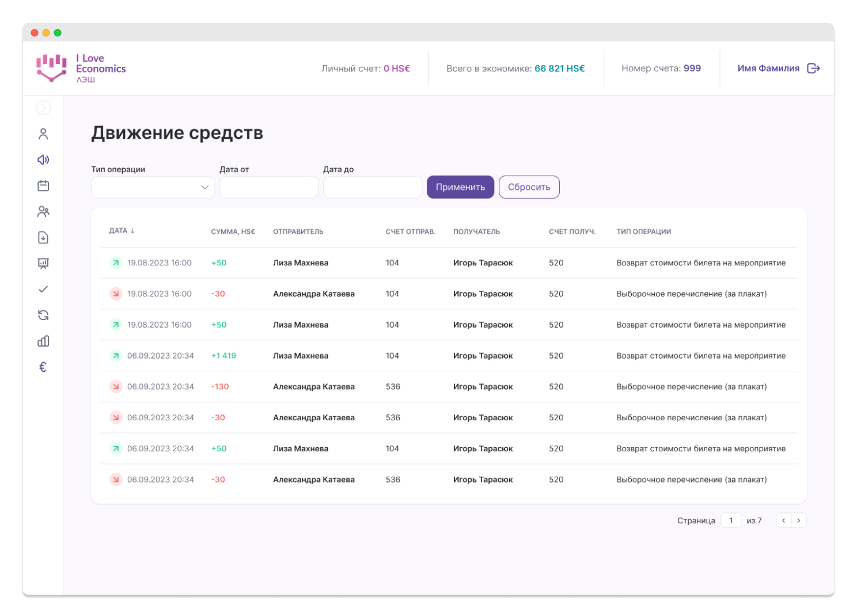Screen dimensions: 857x616
Task: Click the ОТПРАВИТЕЛЬ column header
Action: (x=298, y=231)
